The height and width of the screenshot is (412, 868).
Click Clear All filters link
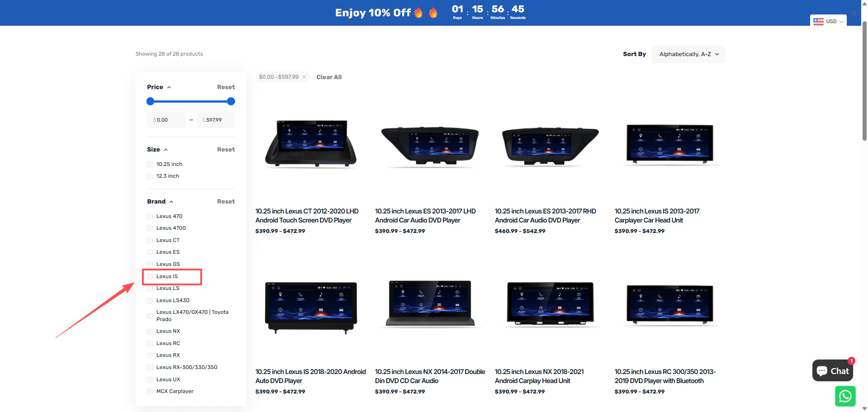click(x=329, y=77)
